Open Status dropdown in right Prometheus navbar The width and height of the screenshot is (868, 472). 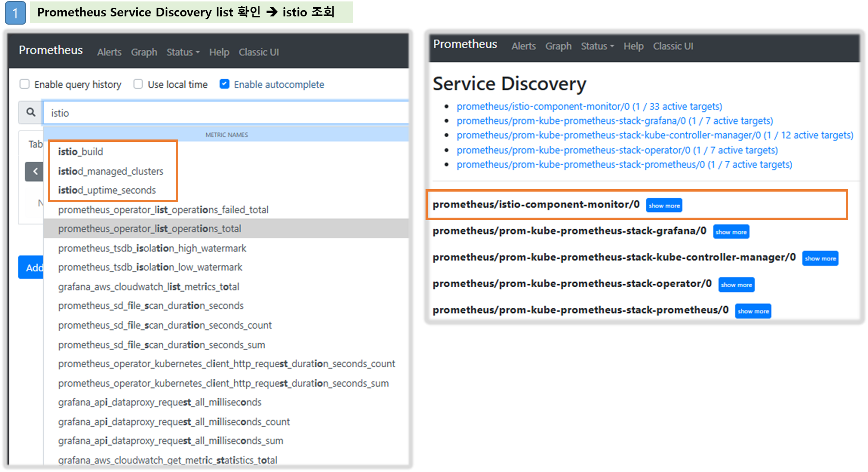pos(598,46)
